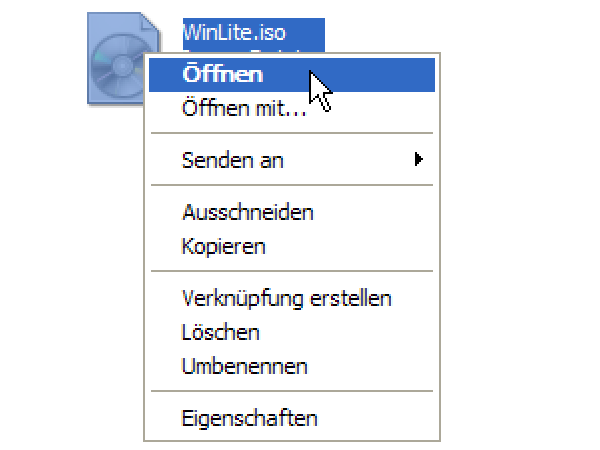Image resolution: width=600 pixels, height=450 pixels.
Task: Open the ISO with the highlighted Öffnen entry
Action: click(x=223, y=75)
